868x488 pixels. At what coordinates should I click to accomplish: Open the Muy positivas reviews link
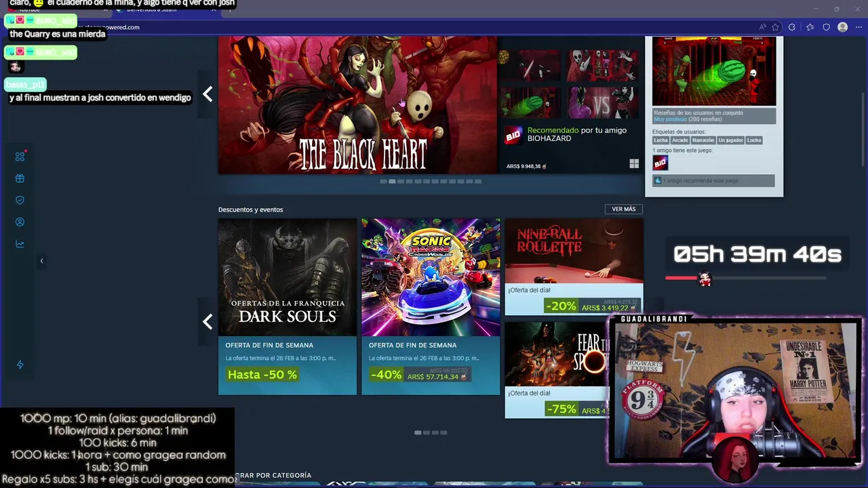click(670, 119)
